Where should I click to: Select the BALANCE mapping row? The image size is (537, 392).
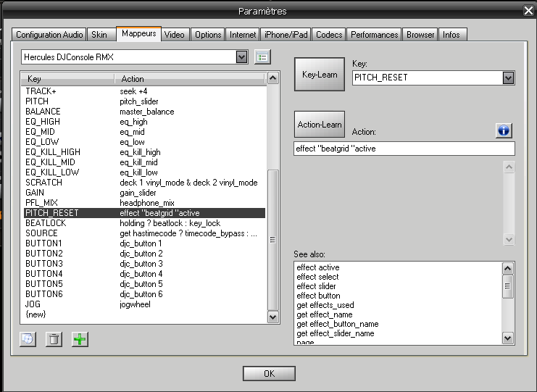(x=144, y=112)
